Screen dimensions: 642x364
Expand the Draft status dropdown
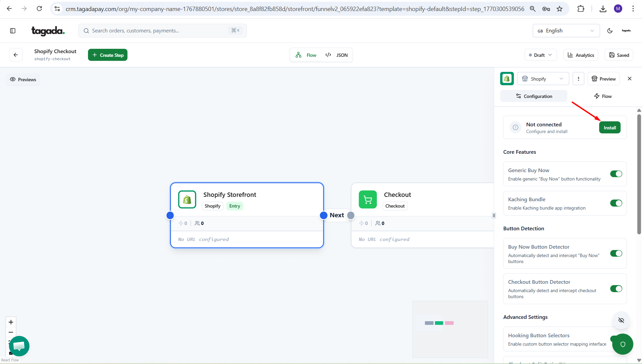[540, 55]
